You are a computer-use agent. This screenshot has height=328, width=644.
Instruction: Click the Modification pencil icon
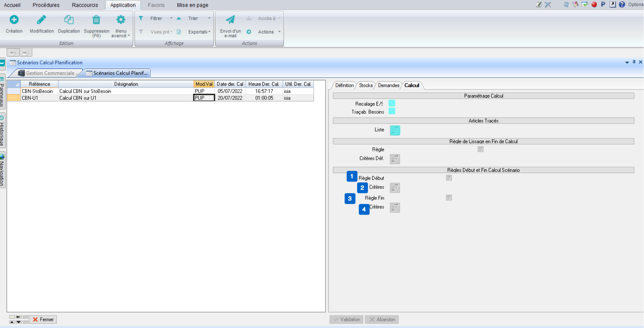click(x=41, y=20)
